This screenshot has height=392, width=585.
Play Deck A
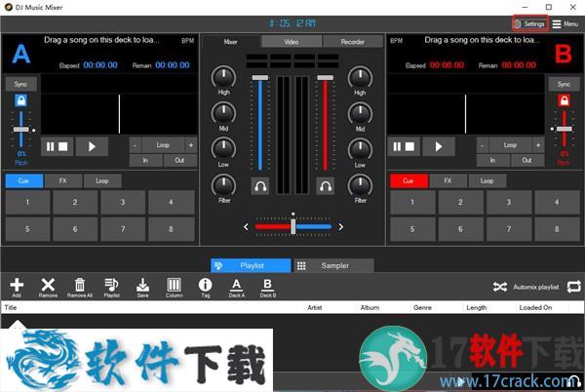[92, 146]
